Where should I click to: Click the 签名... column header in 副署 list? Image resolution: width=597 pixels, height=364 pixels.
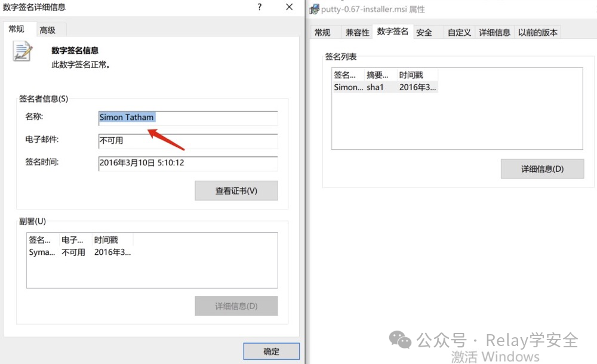point(43,240)
